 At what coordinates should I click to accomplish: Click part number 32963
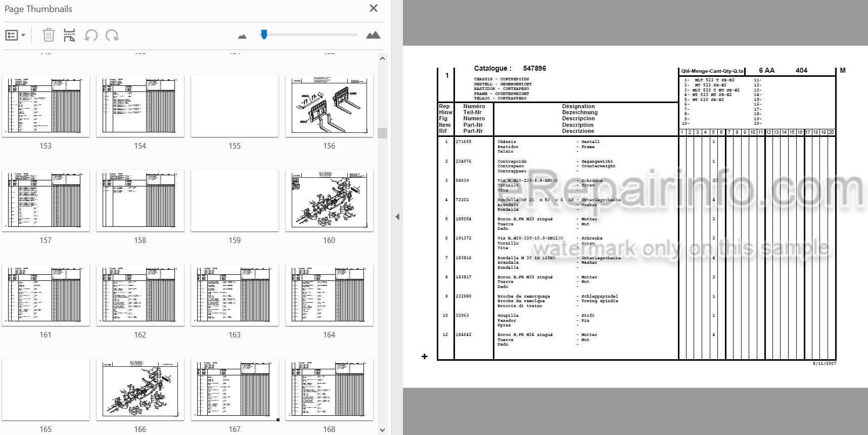pyautogui.click(x=462, y=315)
